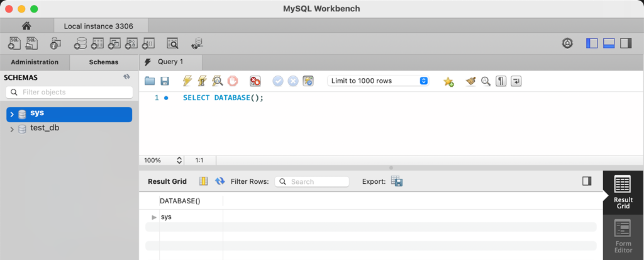Create a new schema using toolbar database icon
The width and height of the screenshot is (644, 260).
[80, 43]
